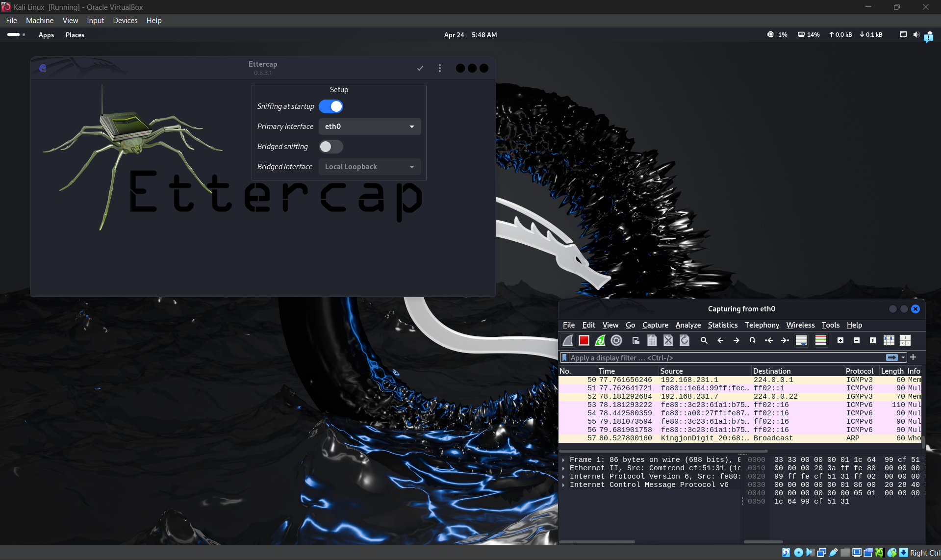Screen dimensions: 941x560
Task: Expand the display filter history dropdown arrow
Action: coord(903,357)
